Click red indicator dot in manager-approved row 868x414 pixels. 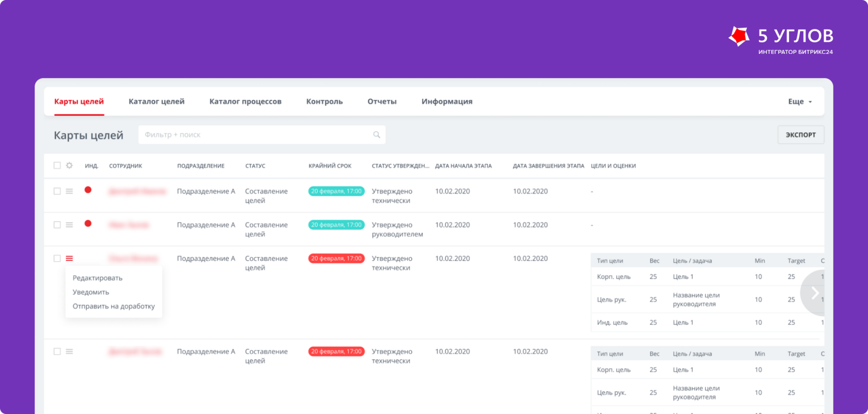click(88, 223)
